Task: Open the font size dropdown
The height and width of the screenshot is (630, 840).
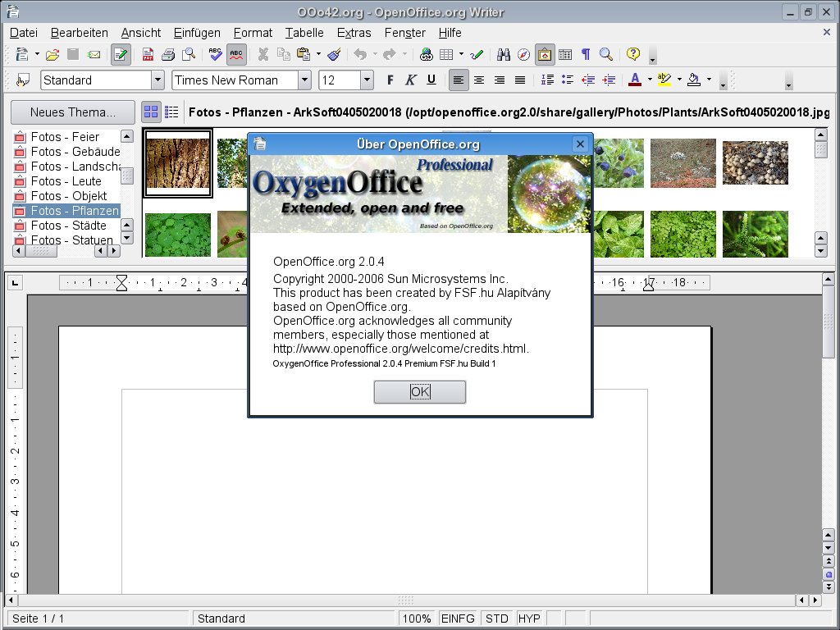Action: (367, 80)
